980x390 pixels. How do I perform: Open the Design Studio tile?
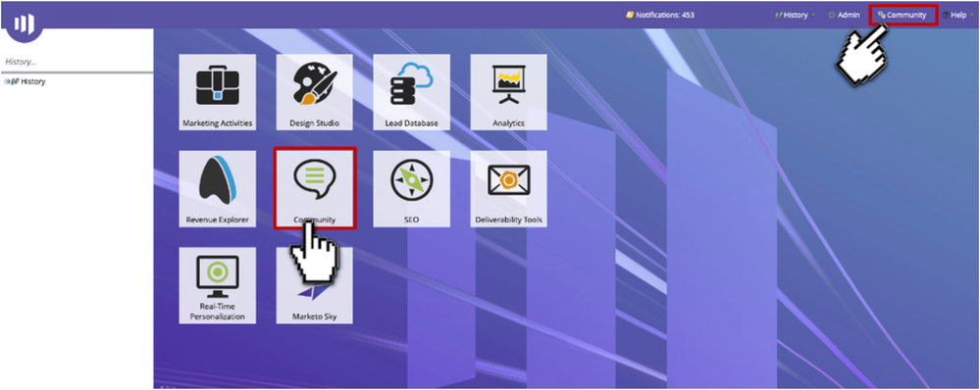[x=314, y=92]
